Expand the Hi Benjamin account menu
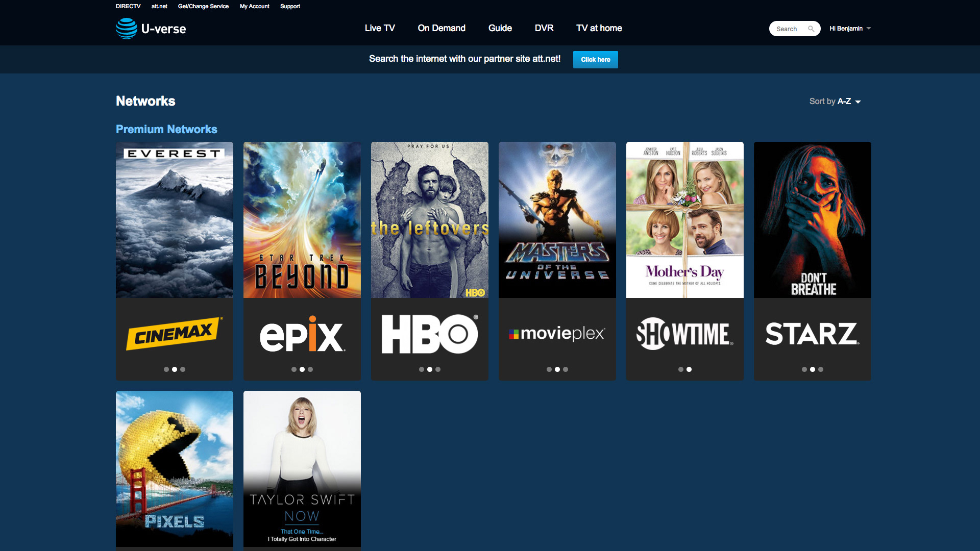Viewport: 980px width, 551px height. click(850, 29)
